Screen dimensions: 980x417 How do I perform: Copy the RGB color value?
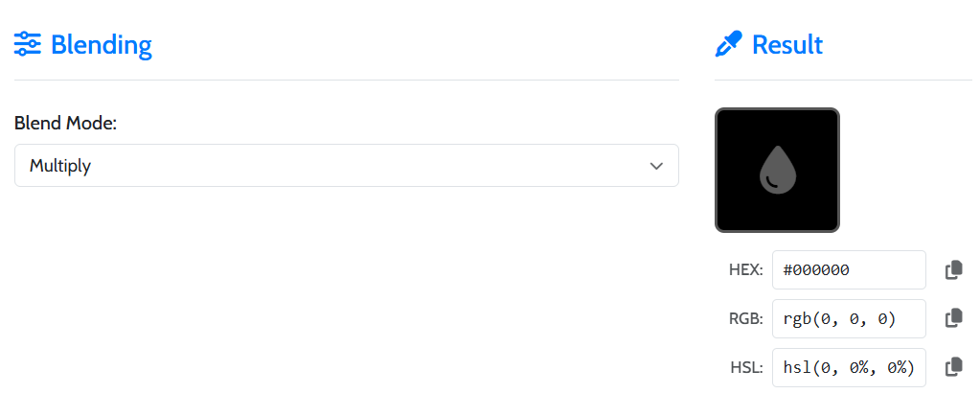[953, 318]
